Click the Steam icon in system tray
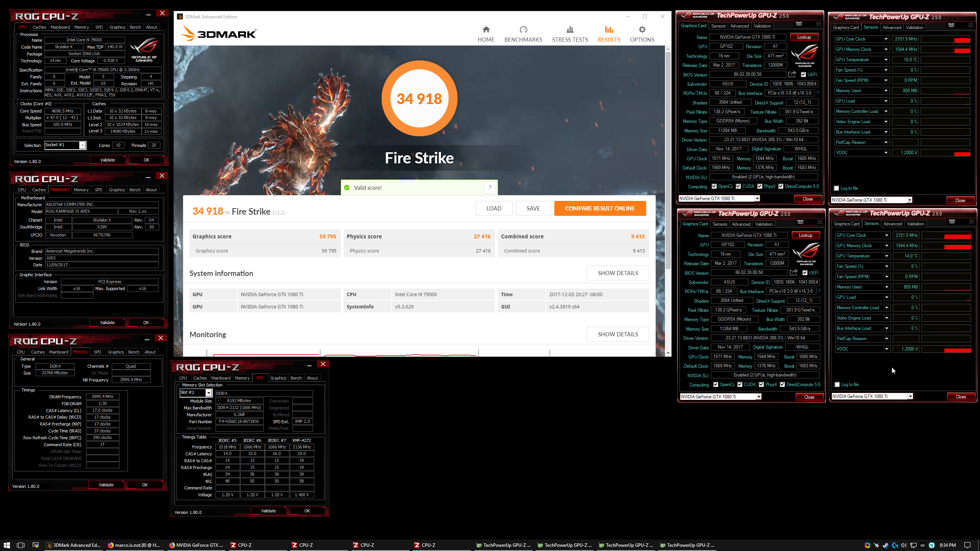This screenshot has height=551, width=980. click(885, 545)
